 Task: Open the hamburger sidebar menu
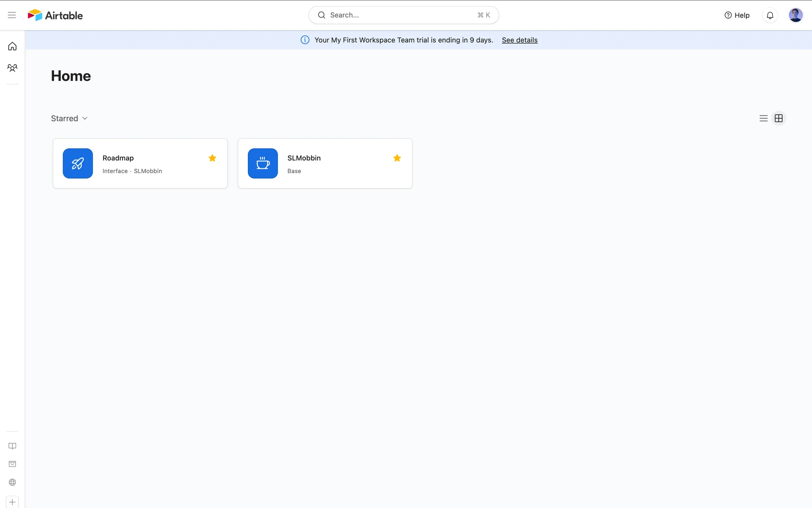pyautogui.click(x=12, y=15)
